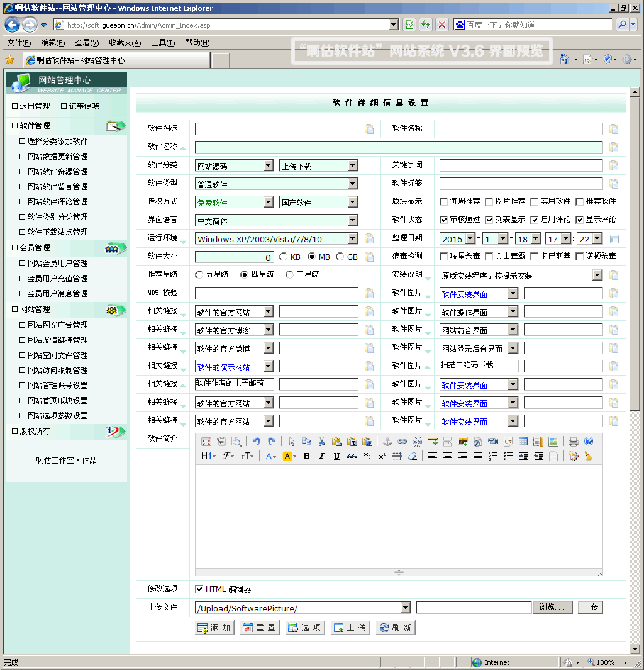
Task: Click the Undo arrow in editor toolbar
Action: [257, 442]
